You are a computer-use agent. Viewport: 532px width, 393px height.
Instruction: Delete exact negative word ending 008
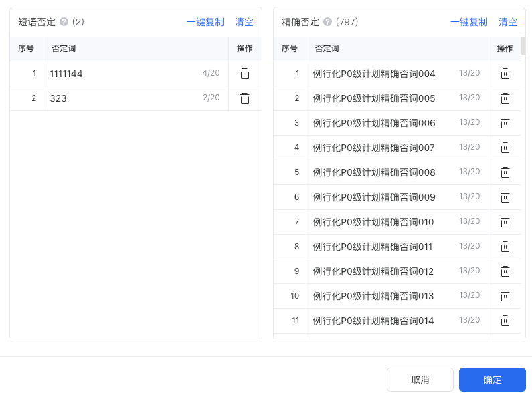[x=505, y=172]
